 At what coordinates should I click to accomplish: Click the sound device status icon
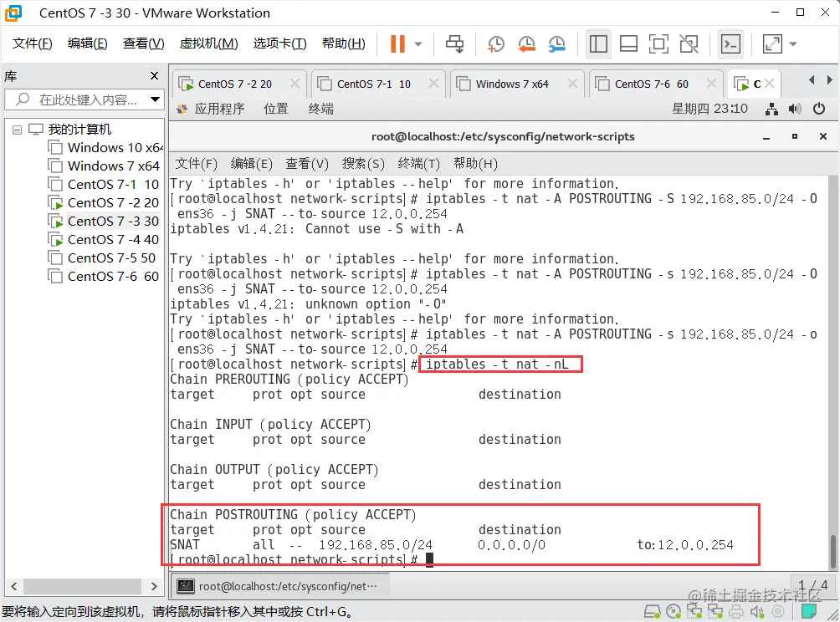coord(757,611)
